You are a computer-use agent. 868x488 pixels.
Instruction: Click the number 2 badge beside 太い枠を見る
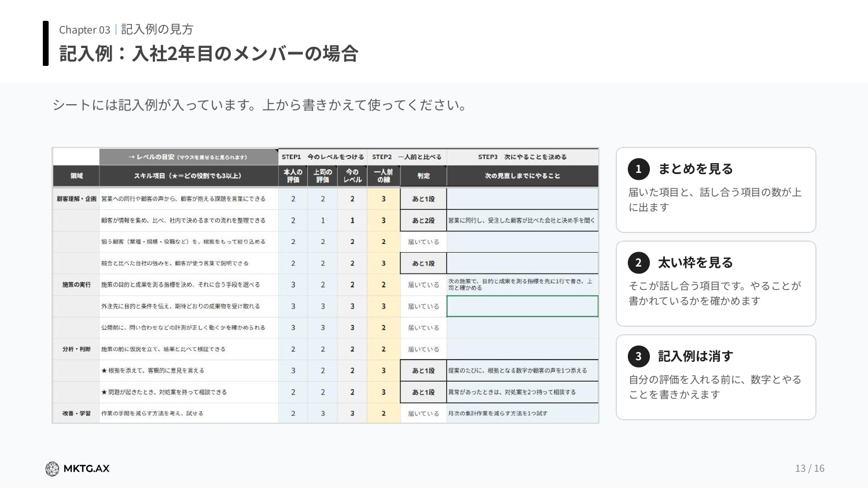pos(638,263)
